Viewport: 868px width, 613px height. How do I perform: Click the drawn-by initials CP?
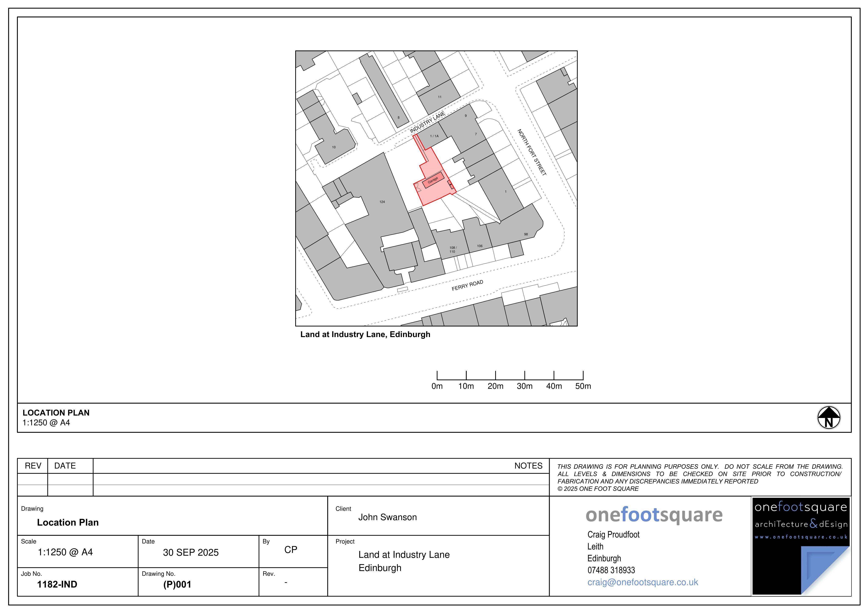pyautogui.click(x=291, y=550)
